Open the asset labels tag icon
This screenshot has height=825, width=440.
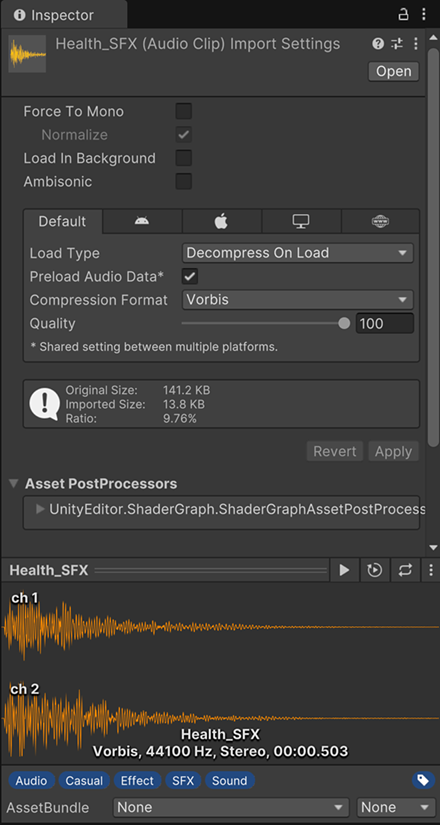[x=423, y=780]
